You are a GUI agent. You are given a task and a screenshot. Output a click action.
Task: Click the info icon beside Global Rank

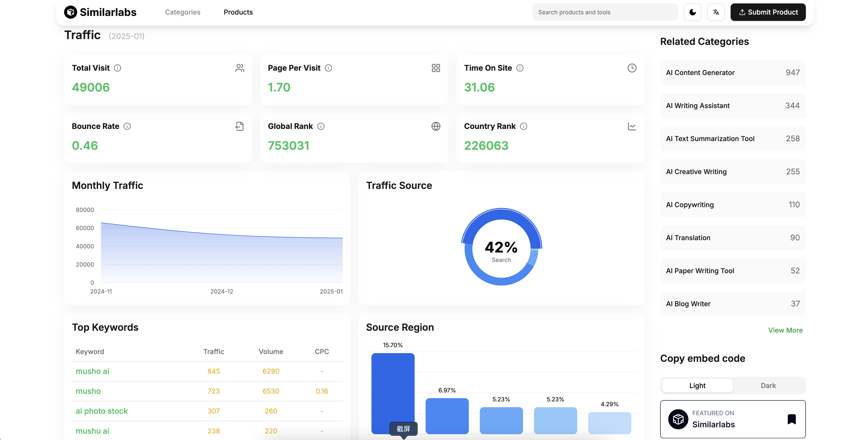pyautogui.click(x=321, y=127)
